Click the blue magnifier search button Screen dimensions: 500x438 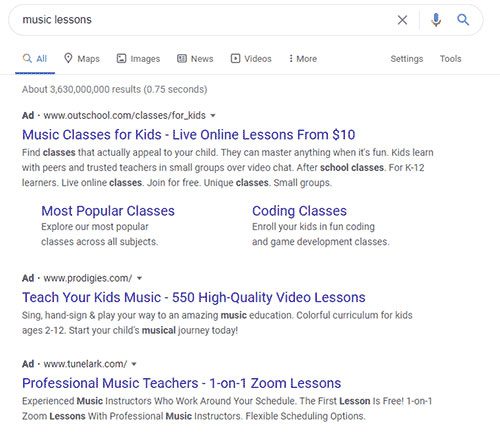pyautogui.click(x=463, y=20)
